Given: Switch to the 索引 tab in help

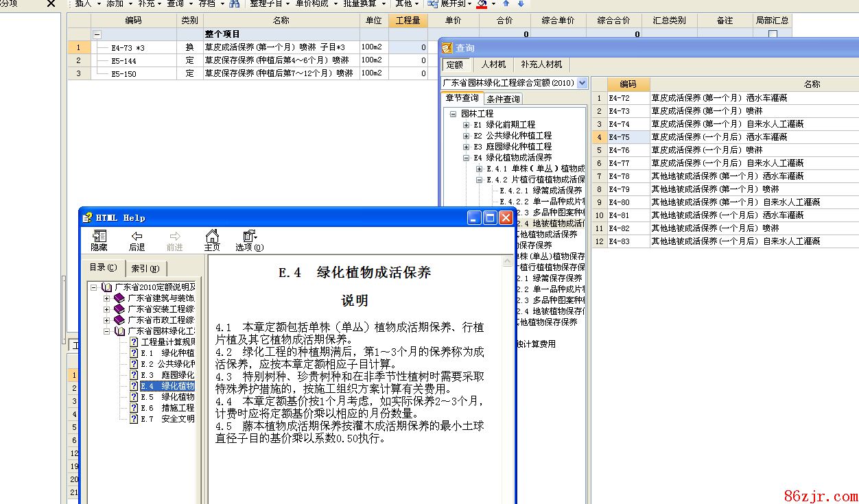Looking at the screenshot, I should pos(145,268).
